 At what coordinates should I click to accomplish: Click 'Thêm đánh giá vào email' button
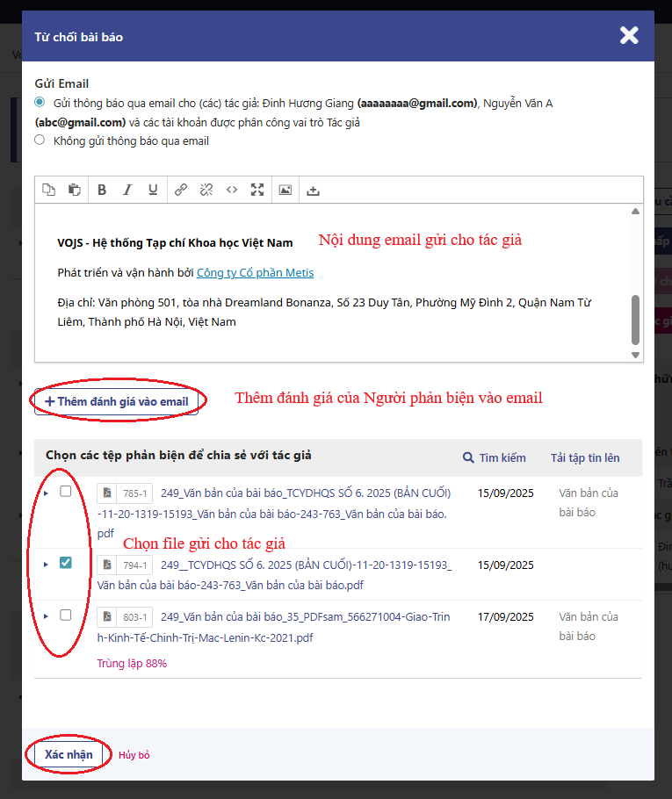(117, 402)
